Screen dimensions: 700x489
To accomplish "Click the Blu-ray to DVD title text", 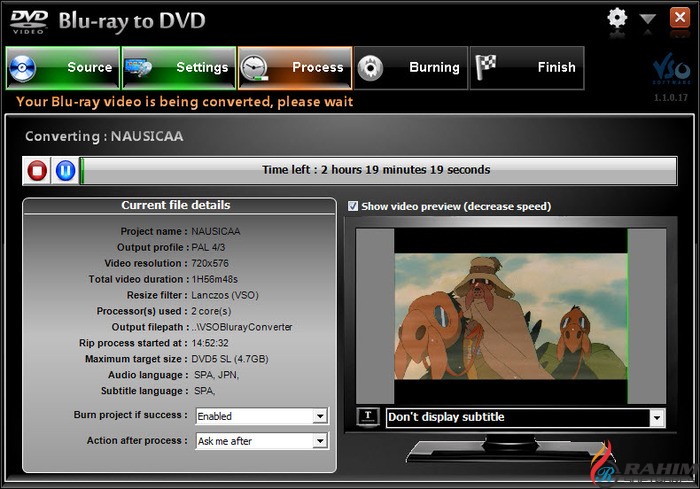I will pos(132,21).
